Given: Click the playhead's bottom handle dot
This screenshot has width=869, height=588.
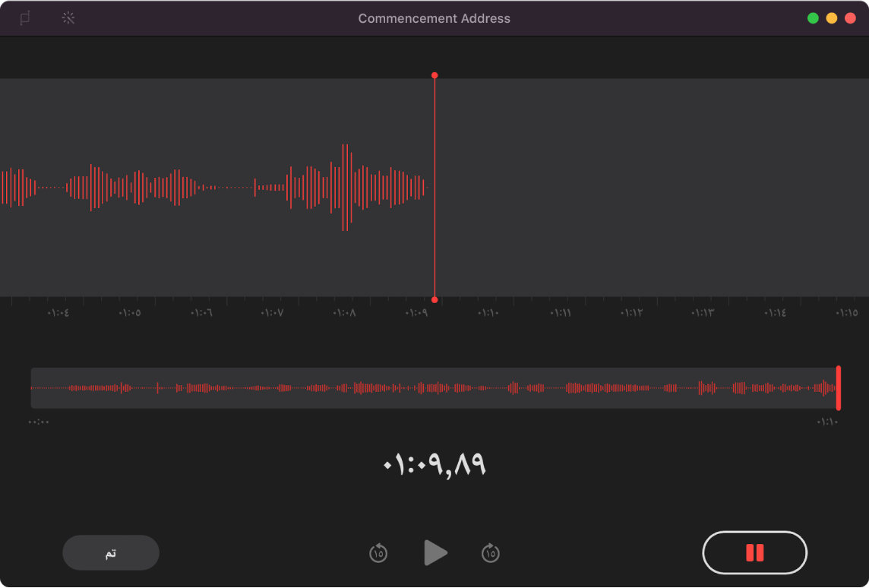Looking at the screenshot, I should (434, 300).
